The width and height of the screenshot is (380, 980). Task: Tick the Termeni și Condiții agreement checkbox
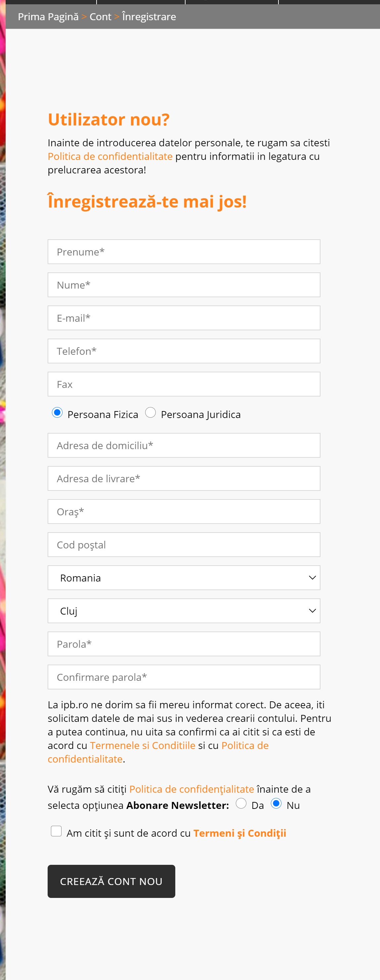(56, 831)
